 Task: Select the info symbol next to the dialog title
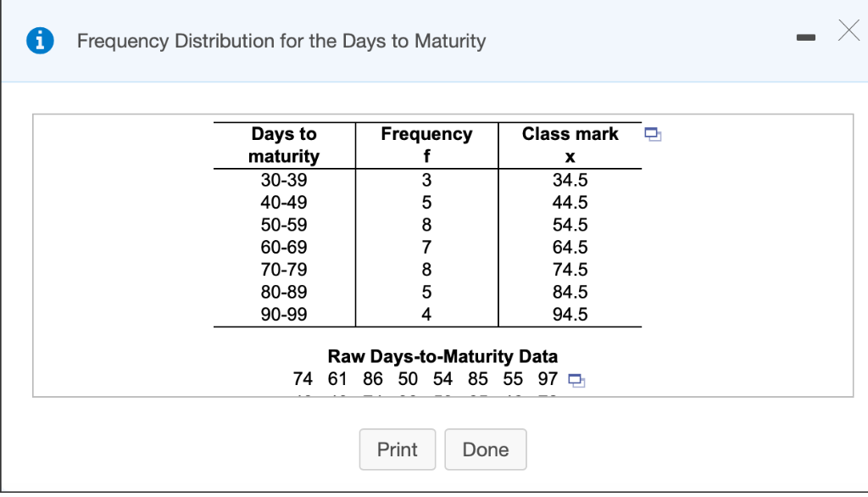[38, 40]
